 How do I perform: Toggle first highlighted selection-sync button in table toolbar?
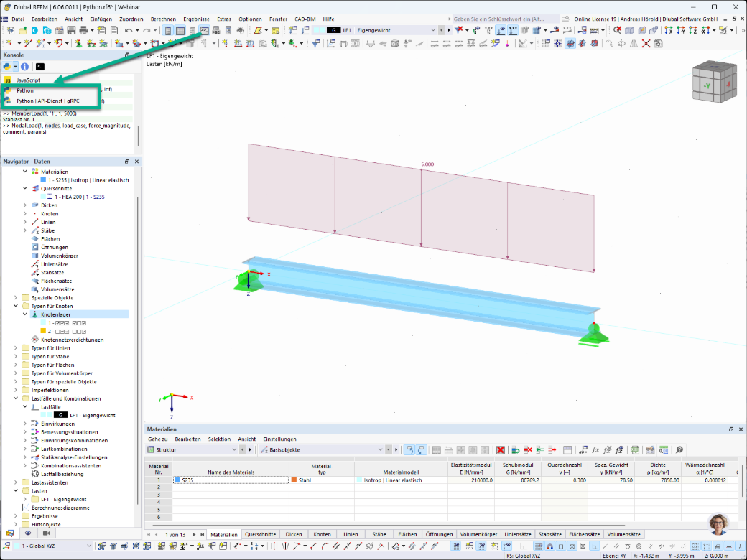409,449
